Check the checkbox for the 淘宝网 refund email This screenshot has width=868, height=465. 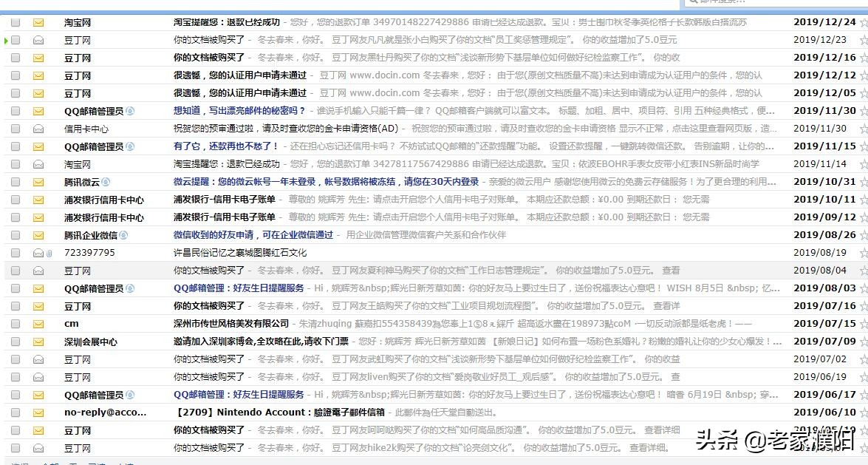16,23
